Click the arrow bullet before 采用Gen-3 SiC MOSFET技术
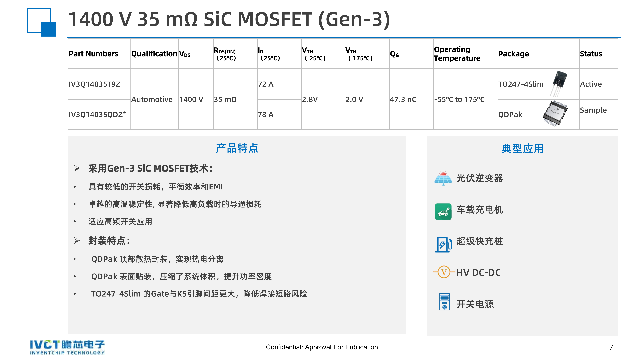The height and width of the screenshot is (362, 644). tap(77, 168)
